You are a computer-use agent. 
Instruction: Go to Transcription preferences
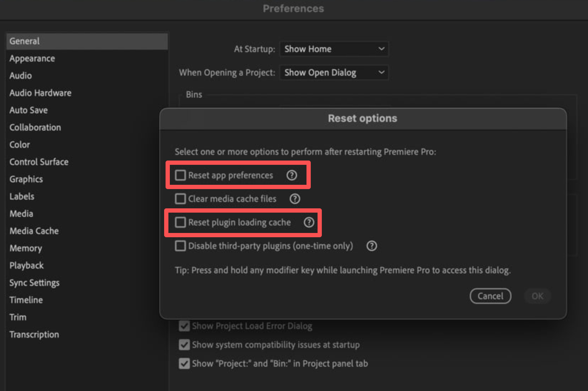(34, 335)
